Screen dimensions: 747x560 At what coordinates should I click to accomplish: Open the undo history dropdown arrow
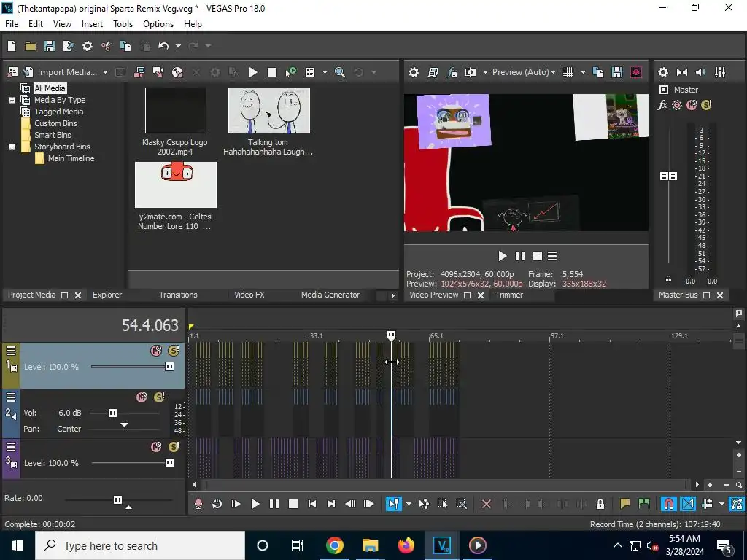point(178,46)
